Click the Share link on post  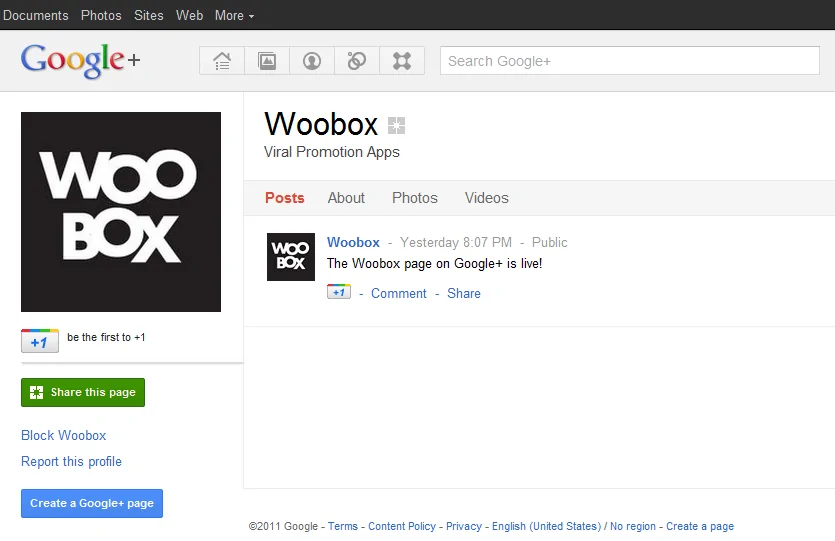pyautogui.click(x=464, y=293)
